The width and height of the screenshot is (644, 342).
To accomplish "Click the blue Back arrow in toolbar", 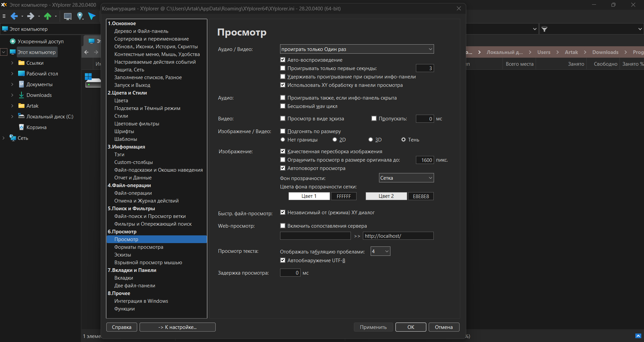I will [x=14, y=16].
